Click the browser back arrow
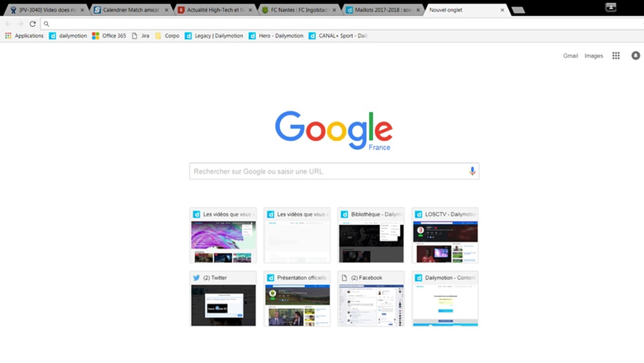This screenshot has height=363, width=644. (x=8, y=24)
